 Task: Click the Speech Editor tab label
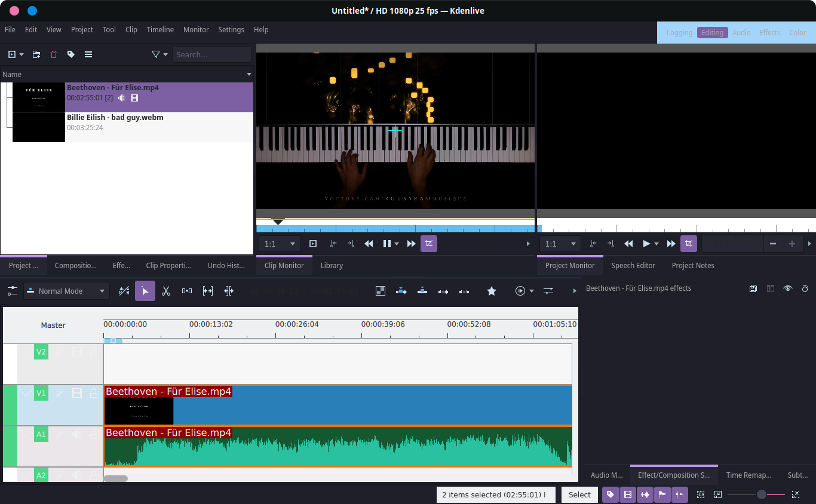633,265
